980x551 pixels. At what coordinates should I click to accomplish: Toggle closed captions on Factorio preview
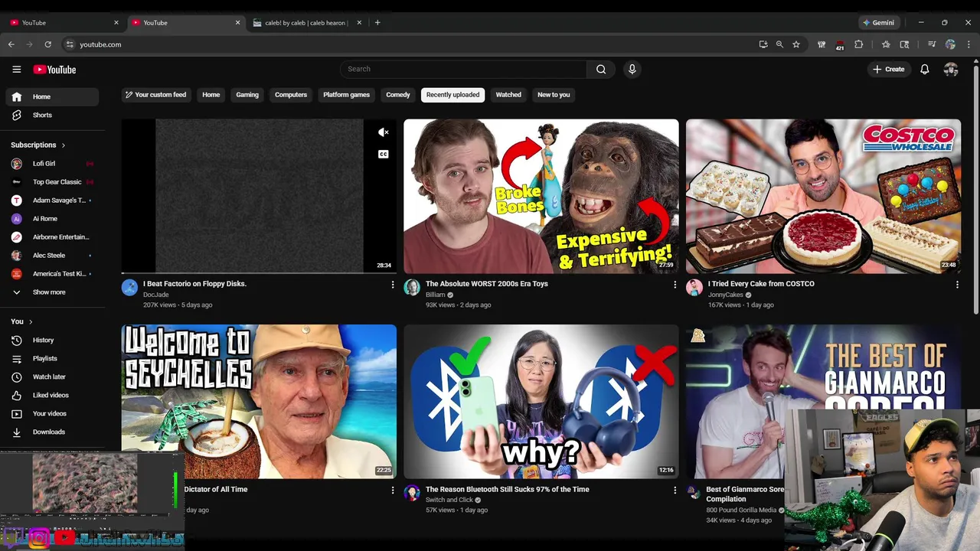[x=384, y=154]
